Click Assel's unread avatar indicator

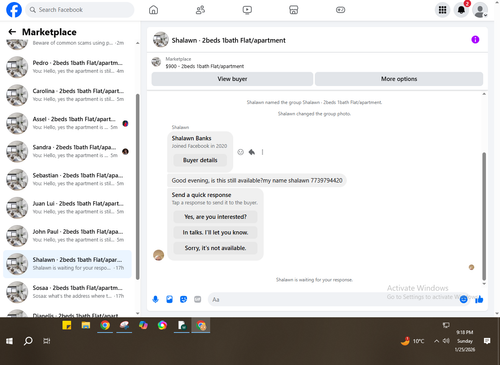click(x=125, y=123)
